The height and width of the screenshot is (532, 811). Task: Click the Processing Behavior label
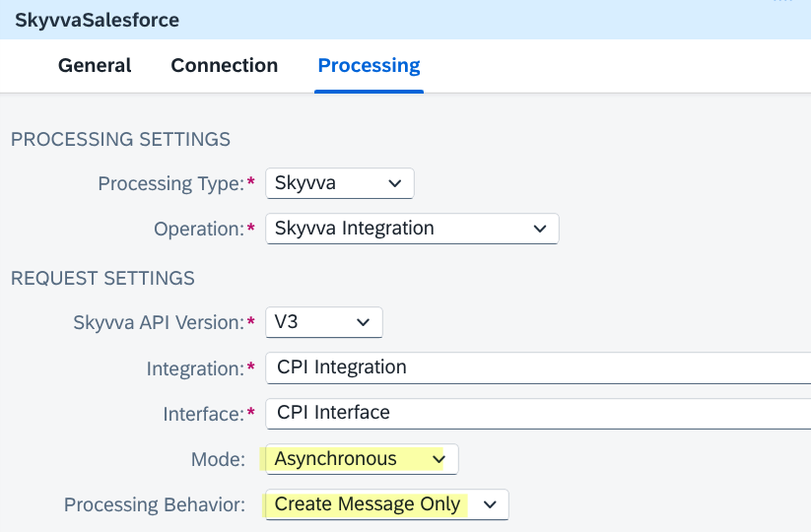pyautogui.click(x=155, y=505)
